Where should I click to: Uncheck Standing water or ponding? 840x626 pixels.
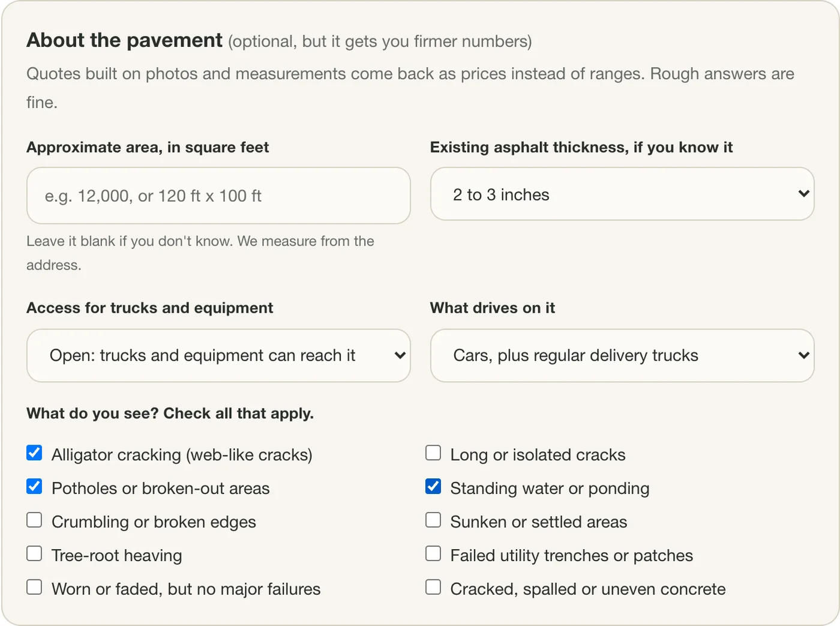(433, 487)
